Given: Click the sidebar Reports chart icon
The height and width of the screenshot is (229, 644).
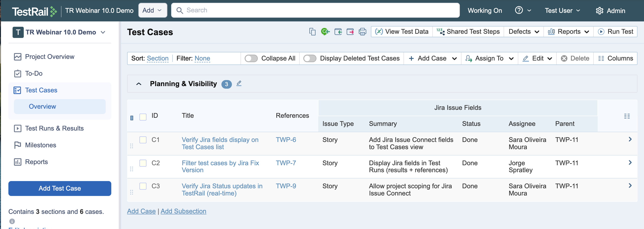Looking at the screenshot, I should (17, 162).
